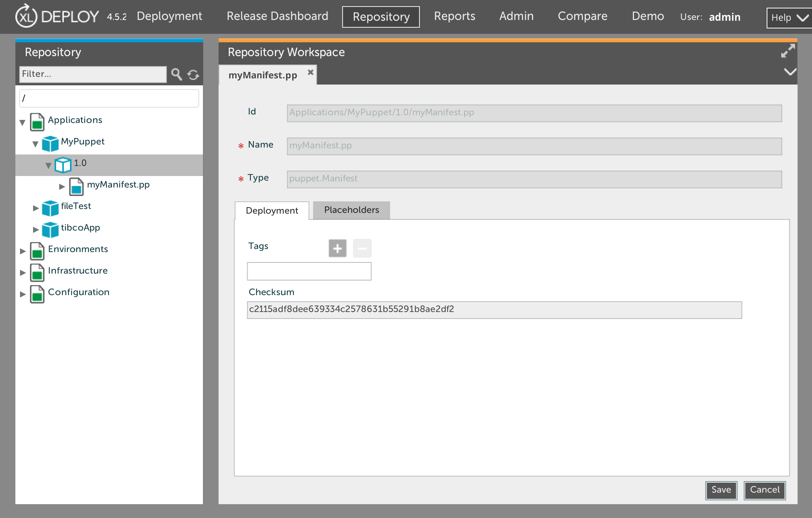Click the add tag plus button

pos(337,248)
